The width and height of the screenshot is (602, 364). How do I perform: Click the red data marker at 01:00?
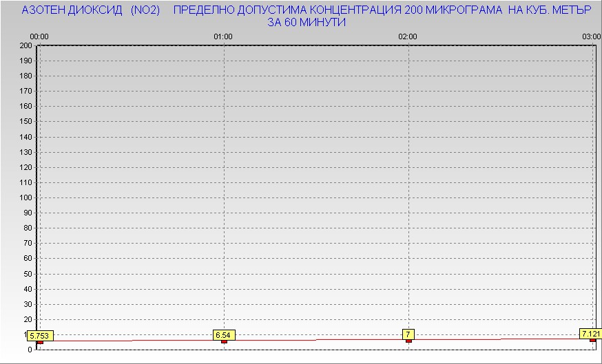coord(224,341)
